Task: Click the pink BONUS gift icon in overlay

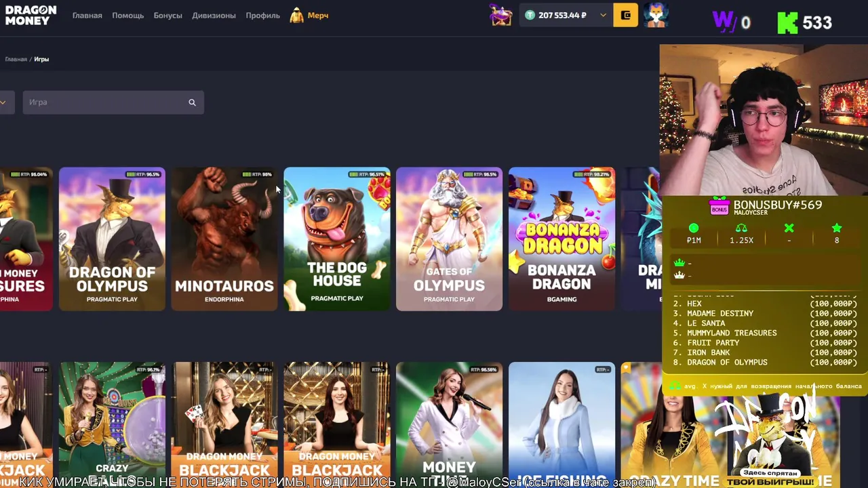Action: 719,207
